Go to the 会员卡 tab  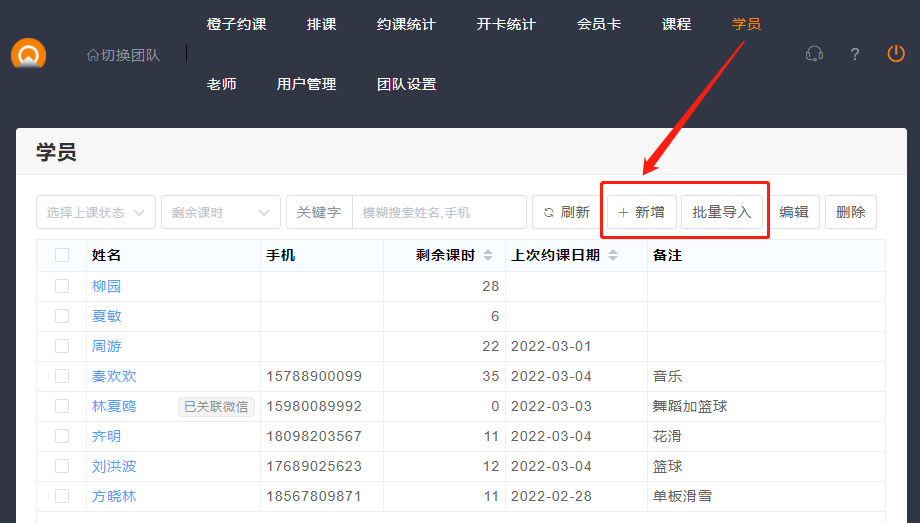click(599, 24)
